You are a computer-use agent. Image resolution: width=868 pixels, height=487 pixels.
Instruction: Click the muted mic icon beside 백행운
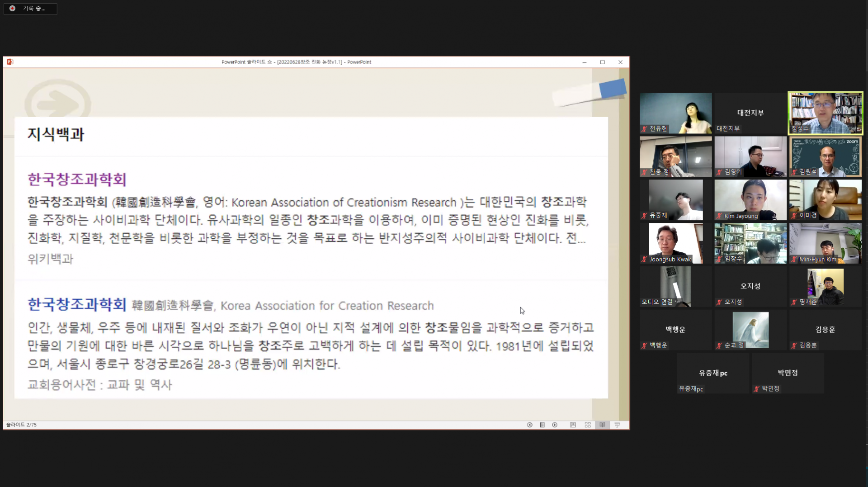(645, 345)
